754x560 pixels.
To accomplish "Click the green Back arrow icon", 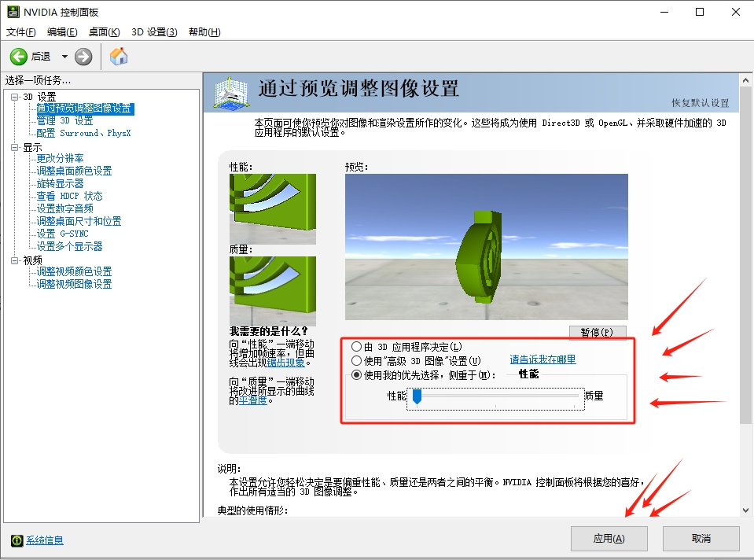I will click(x=19, y=57).
